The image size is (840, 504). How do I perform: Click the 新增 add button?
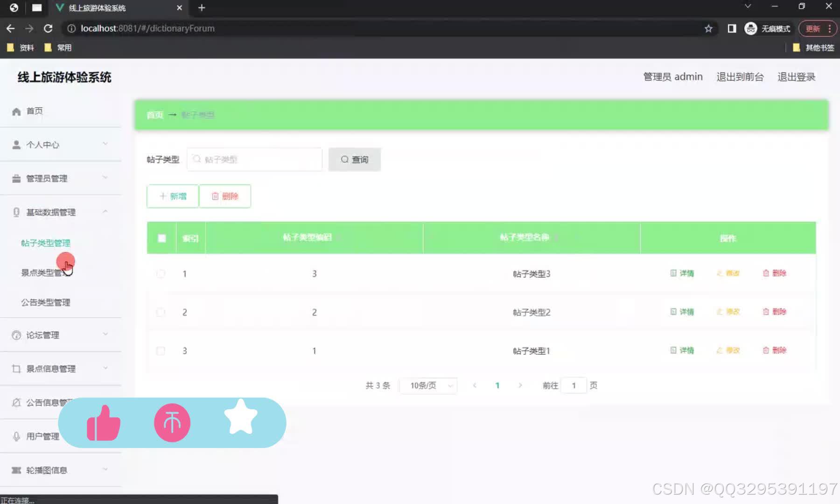173,196
